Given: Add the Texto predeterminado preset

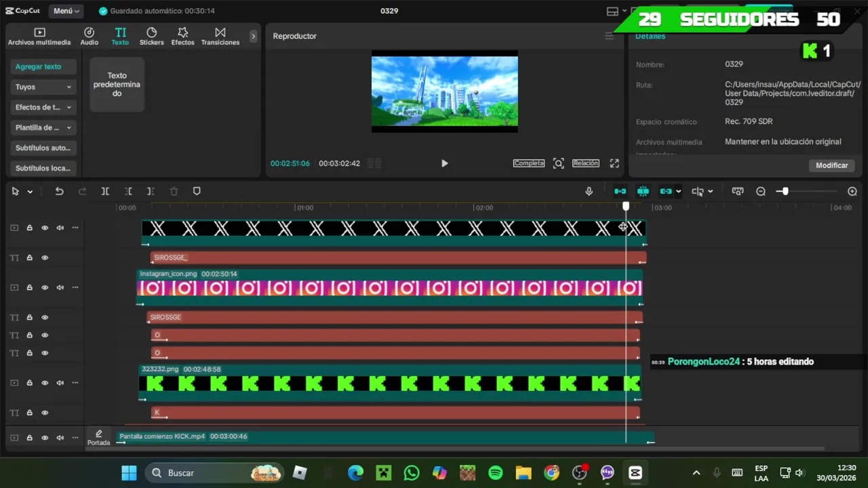Looking at the screenshot, I should [117, 85].
